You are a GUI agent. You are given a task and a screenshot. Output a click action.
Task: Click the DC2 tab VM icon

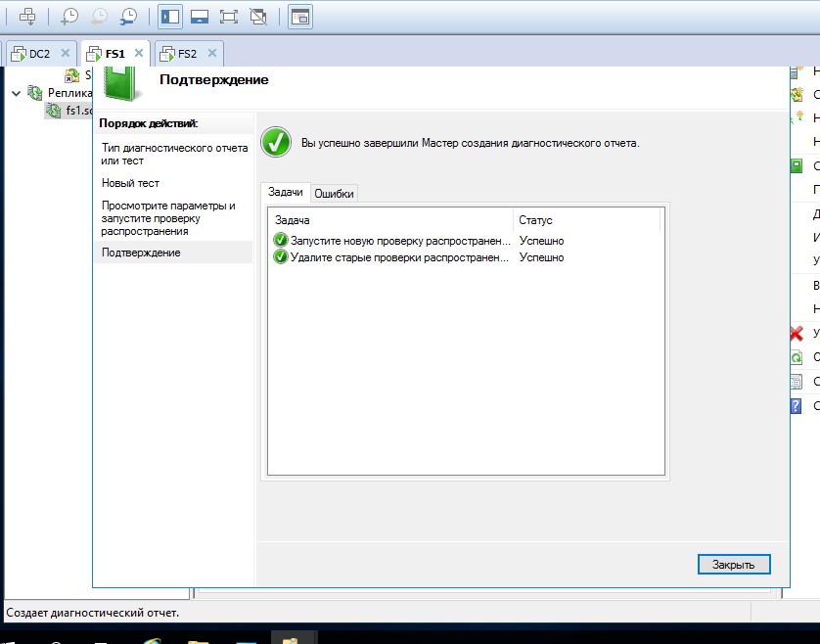19,54
